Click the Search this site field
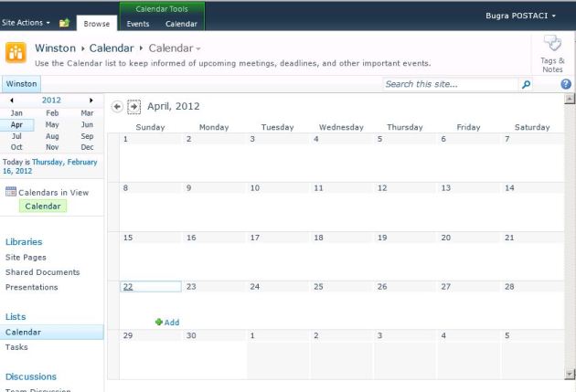Screen dimensions: 576x392 [448, 84]
